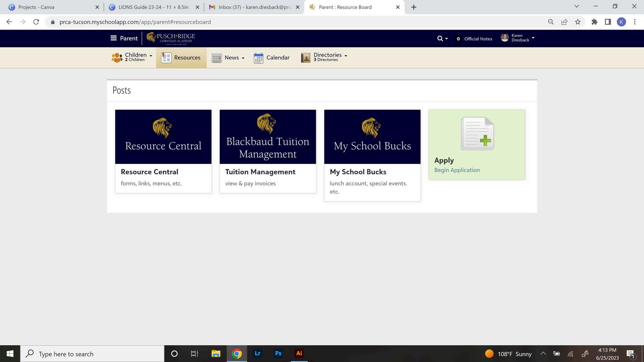Open the Chrome side panel icon
The image size is (644, 362).
coord(608,22)
